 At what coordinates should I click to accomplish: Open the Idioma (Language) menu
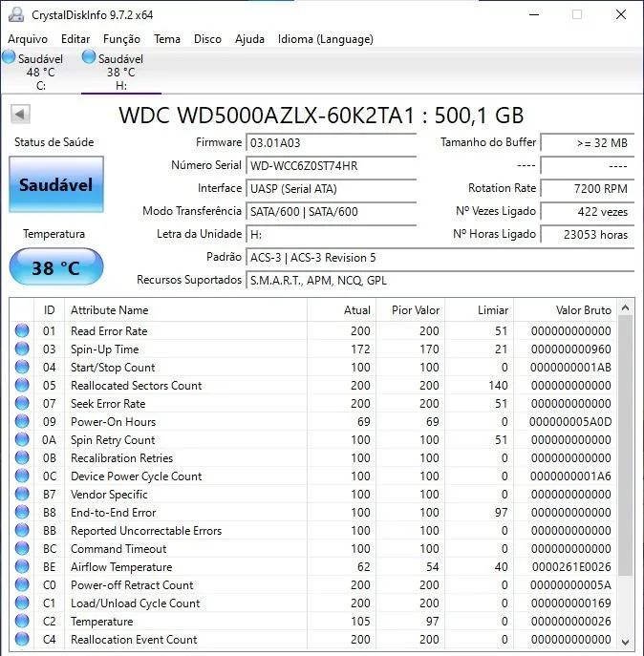pyautogui.click(x=326, y=39)
